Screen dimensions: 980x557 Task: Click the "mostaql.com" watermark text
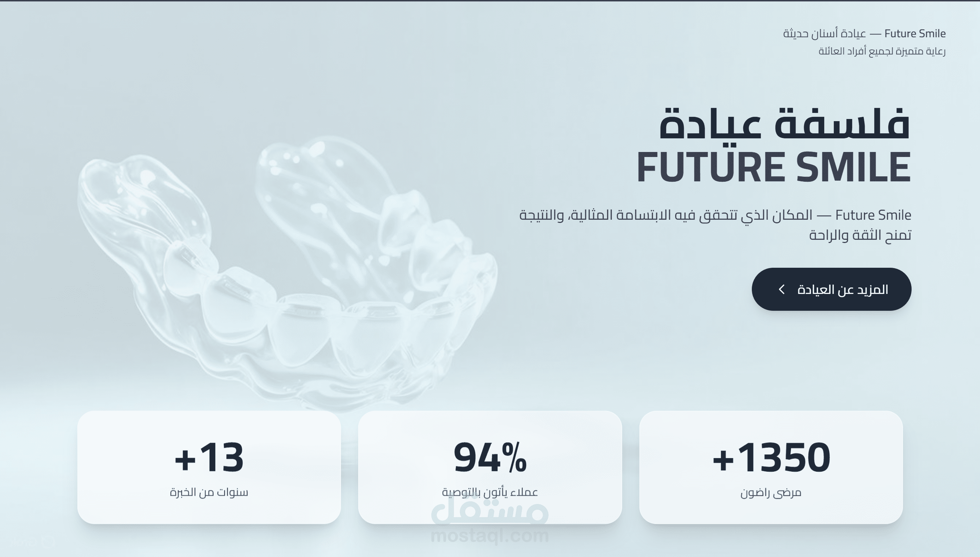click(x=490, y=536)
